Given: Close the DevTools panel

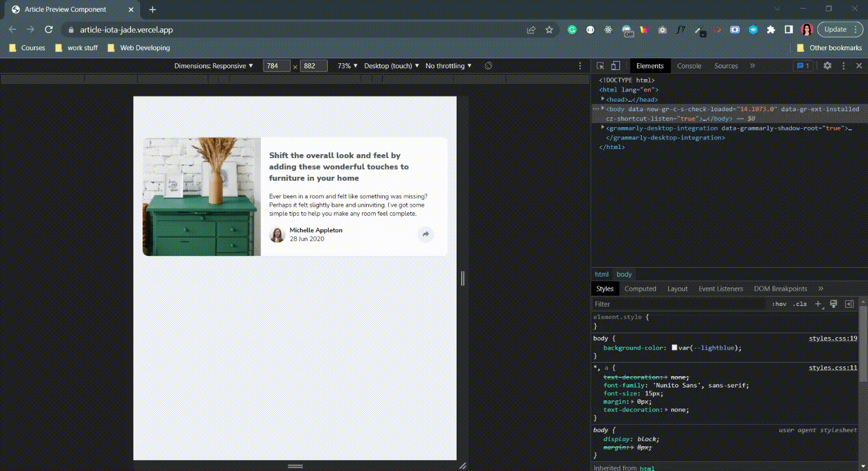Looking at the screenshot, I should tap(859, 66).
